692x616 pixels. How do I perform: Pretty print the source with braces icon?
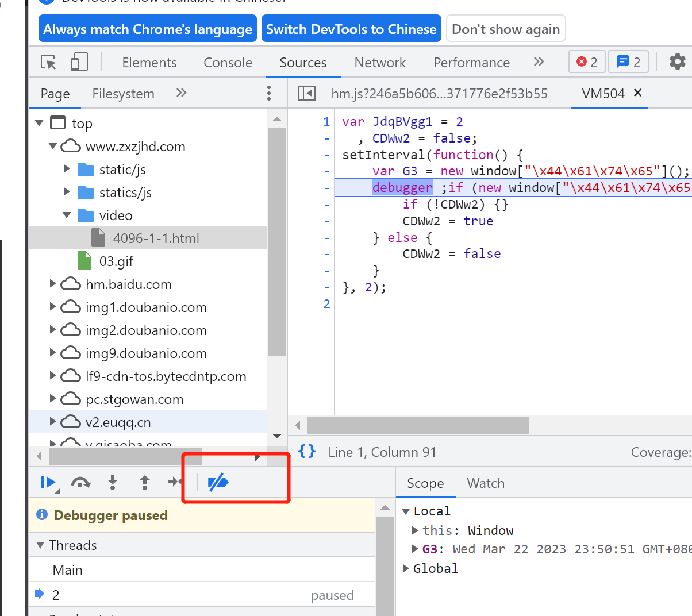point(307,452)
